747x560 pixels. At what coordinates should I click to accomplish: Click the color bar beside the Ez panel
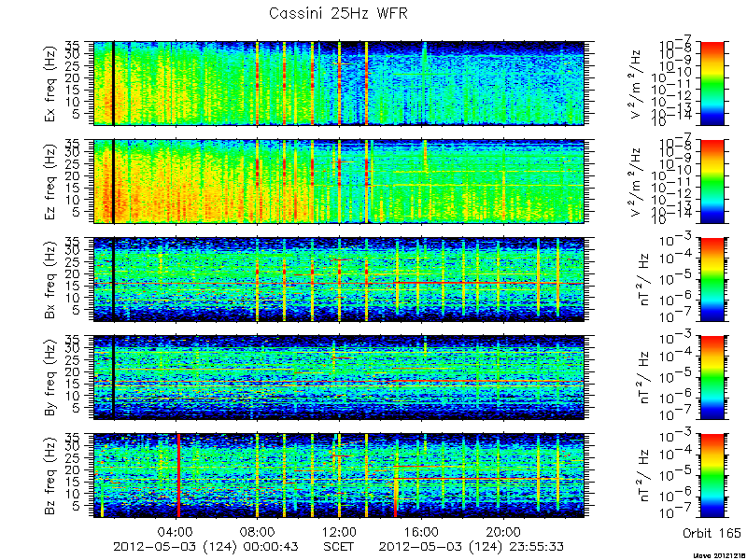pos(712,181)
